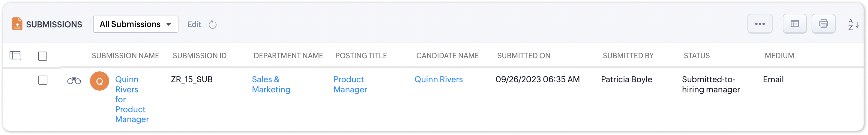Print the submissions list
This screenshot has width=868, height=135.
(823, 24)
